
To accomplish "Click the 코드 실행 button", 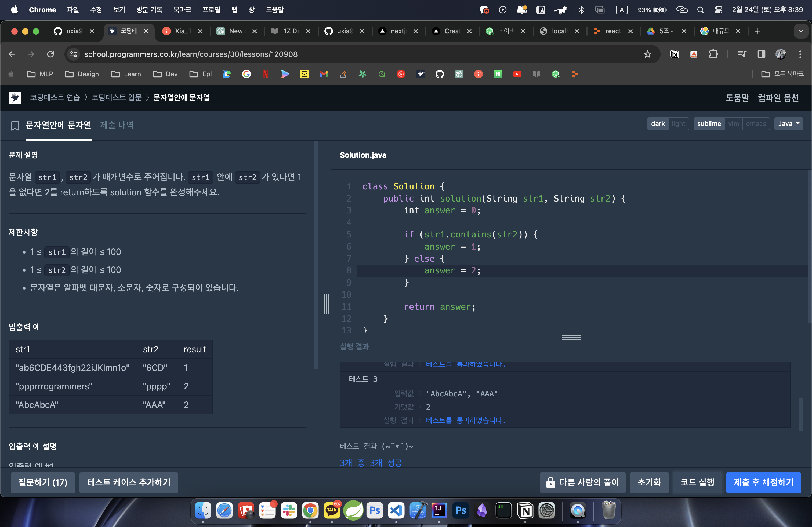I will (697, 482).
